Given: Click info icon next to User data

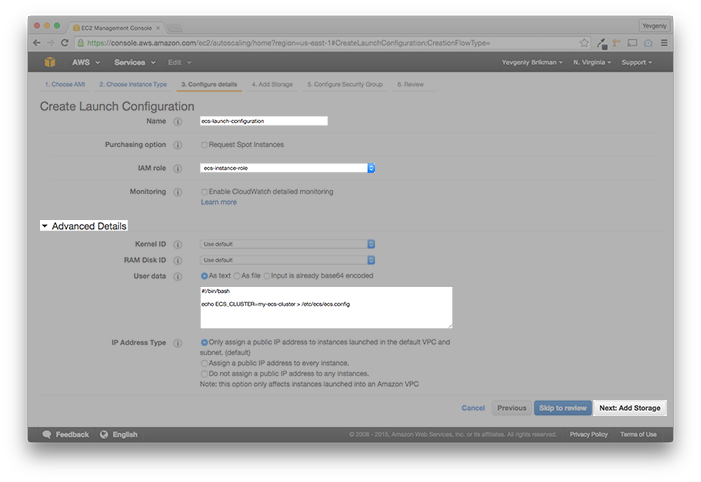Looking at the screenshot, I should 177,276.
